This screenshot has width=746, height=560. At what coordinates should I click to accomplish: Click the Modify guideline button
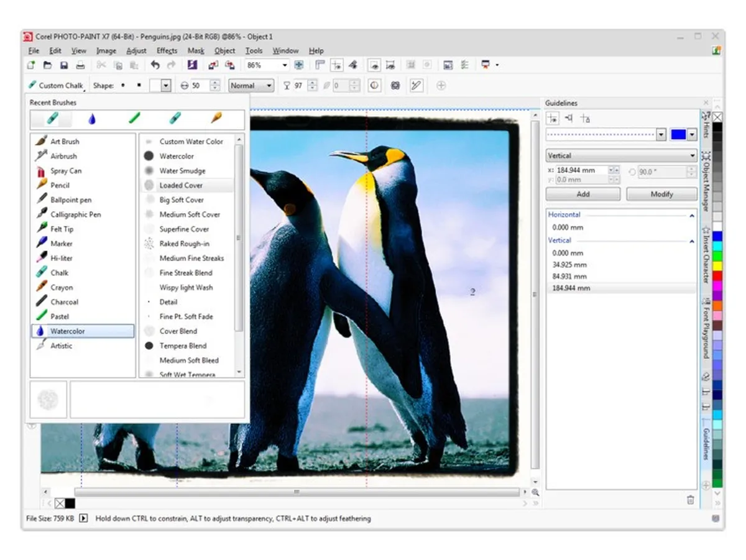(661, 194)
